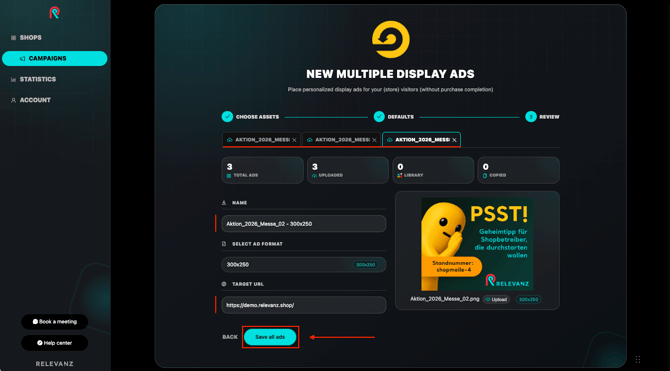Click the Campaigns megaphone icon

22,59
